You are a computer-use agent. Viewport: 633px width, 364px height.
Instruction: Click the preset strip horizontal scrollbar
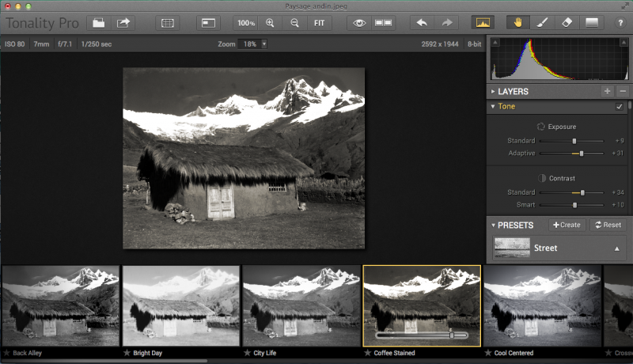104,361
